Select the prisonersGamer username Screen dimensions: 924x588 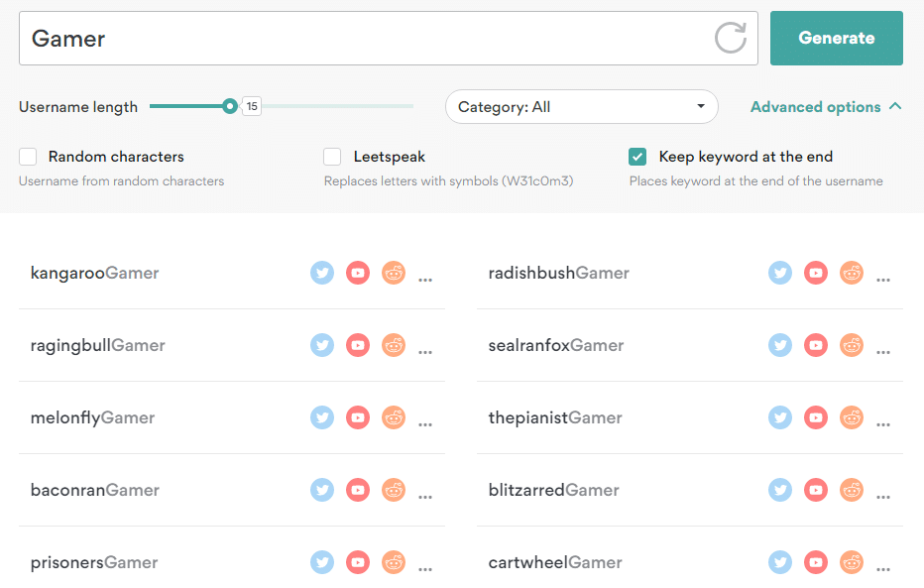[x=94, y=562]
